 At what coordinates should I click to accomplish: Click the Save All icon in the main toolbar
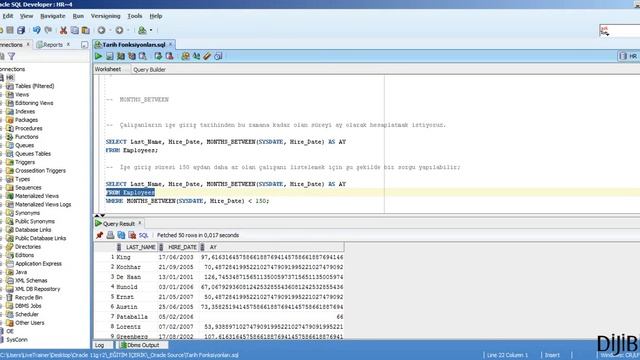(21, 30)
